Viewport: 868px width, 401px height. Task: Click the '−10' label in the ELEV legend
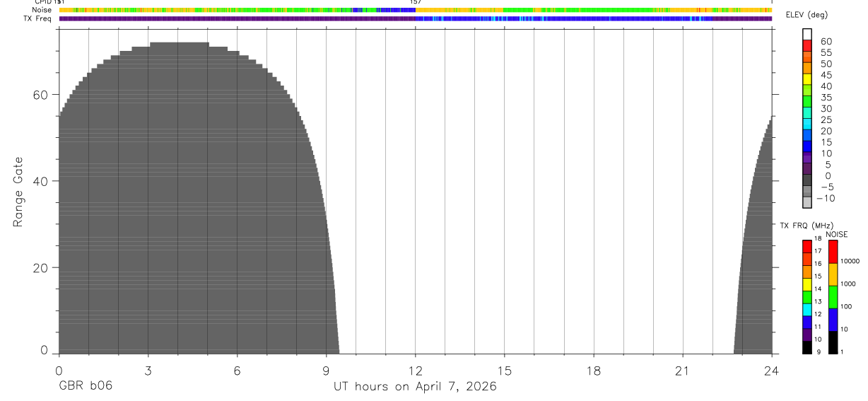(x=825, y=199)
